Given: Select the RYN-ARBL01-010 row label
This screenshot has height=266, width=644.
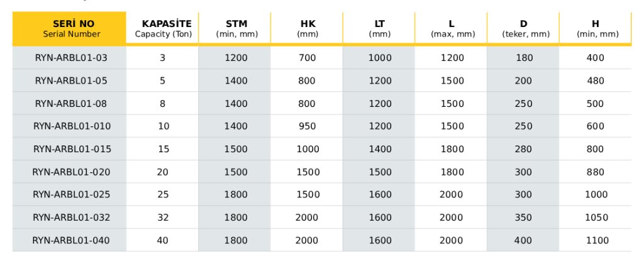Looking at the screenshot, I should 72,126.
